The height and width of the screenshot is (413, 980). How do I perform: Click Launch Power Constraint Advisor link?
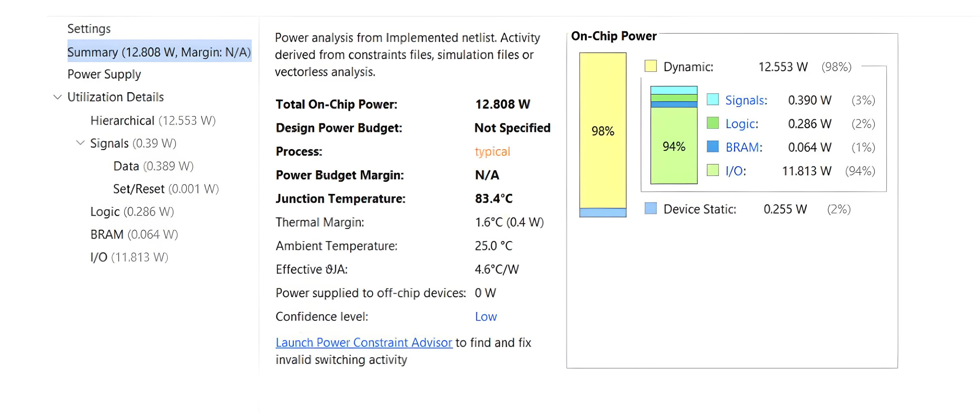(x=364, y=343)
